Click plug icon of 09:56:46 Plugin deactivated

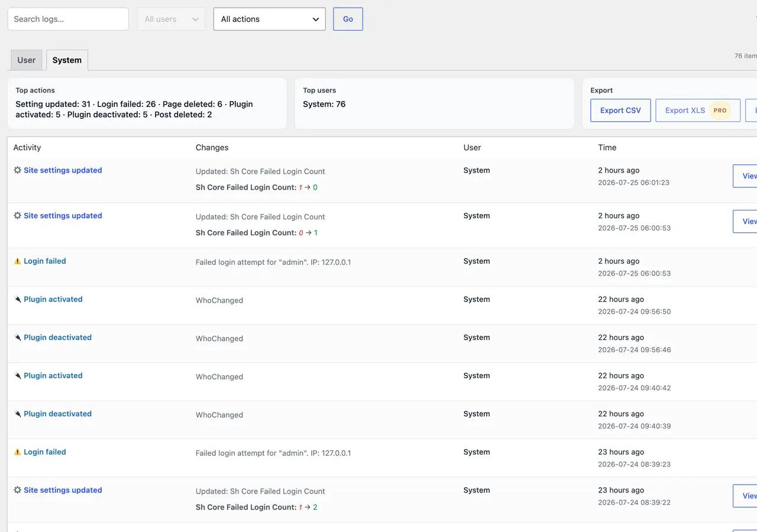tap(18, 338)
